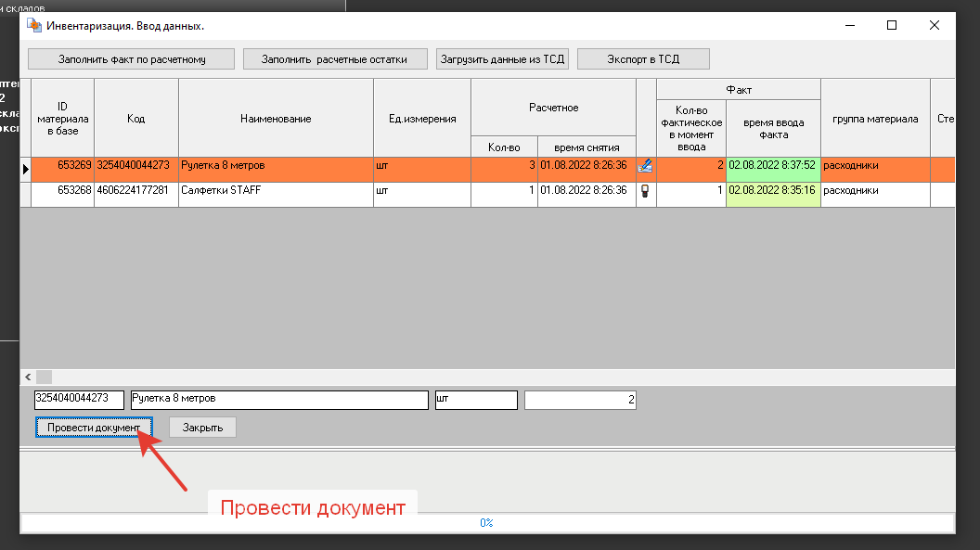Screen dimensions: 980x550
Task: Maximize the Инвентаризация window
Action: 892,26
